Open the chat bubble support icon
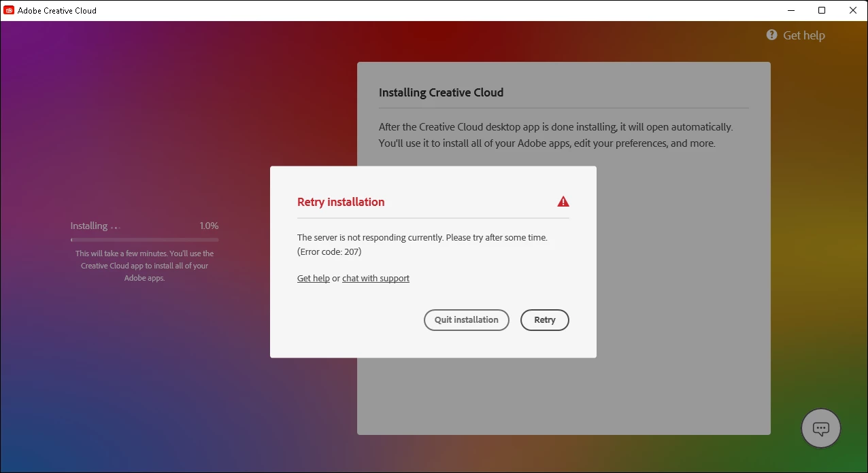 coord(821,429)
